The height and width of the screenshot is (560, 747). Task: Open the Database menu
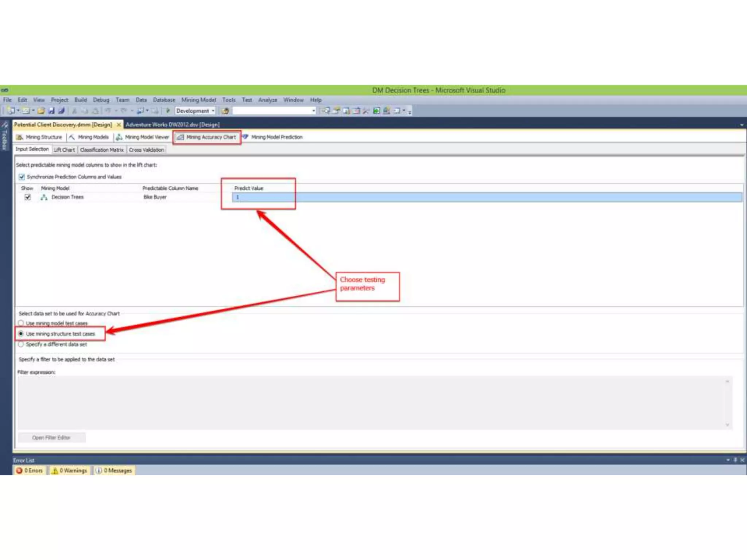point(164,100)
